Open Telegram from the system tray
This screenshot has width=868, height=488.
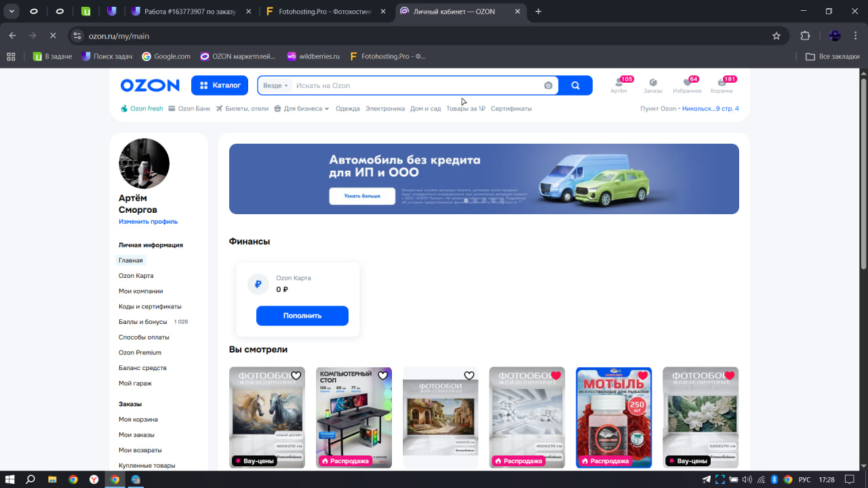706,479
